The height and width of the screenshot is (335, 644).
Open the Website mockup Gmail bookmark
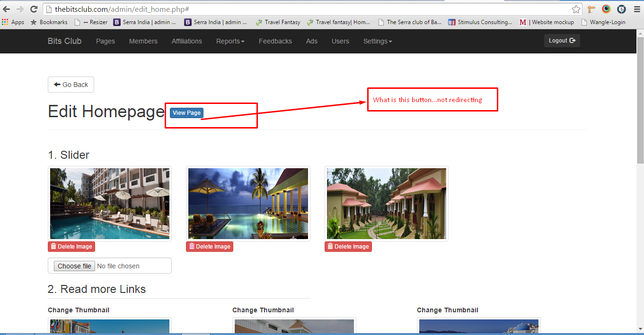547,22
